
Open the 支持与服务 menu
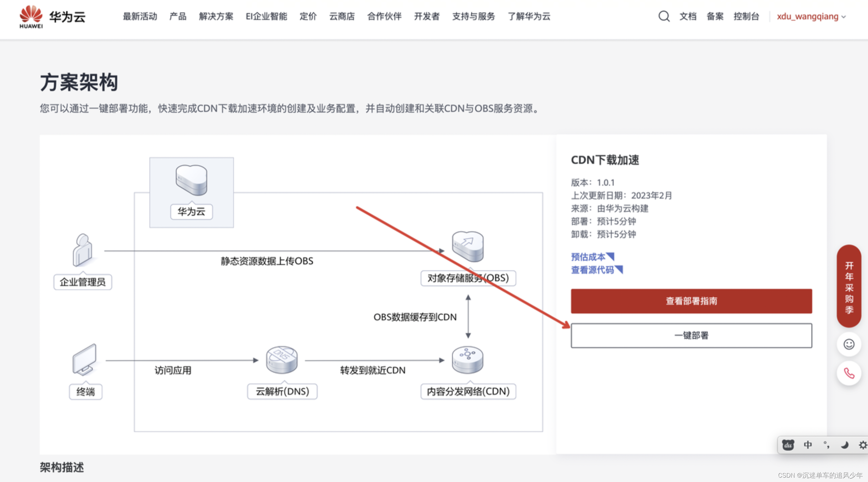tap(473, 16)
